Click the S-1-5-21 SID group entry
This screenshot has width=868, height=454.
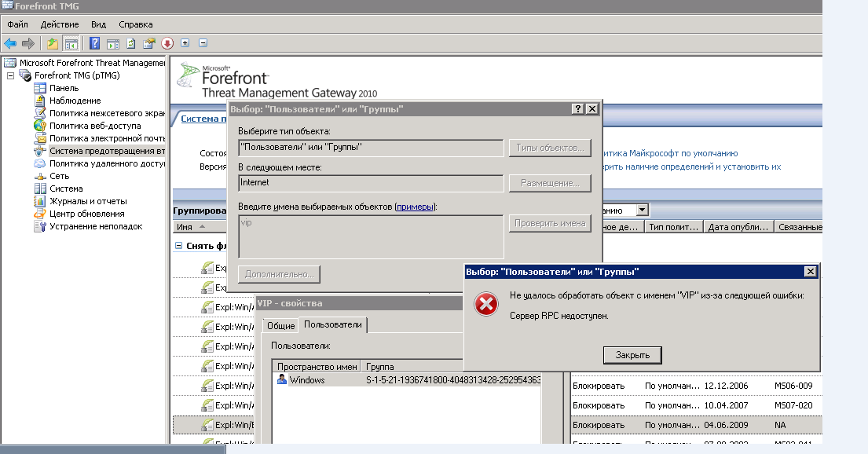(x=453, y=380)
